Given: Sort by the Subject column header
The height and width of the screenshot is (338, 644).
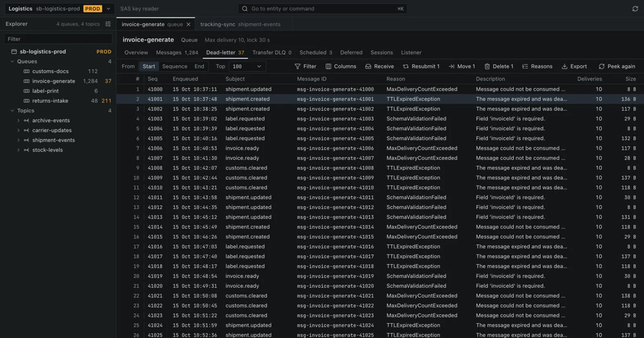Looking at the screenshot, I should 235,79.
